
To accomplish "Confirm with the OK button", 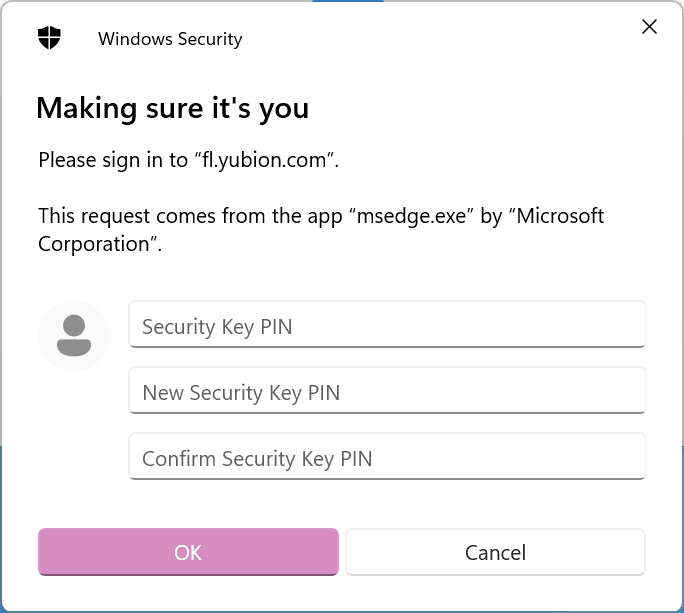I will point(188,552).
